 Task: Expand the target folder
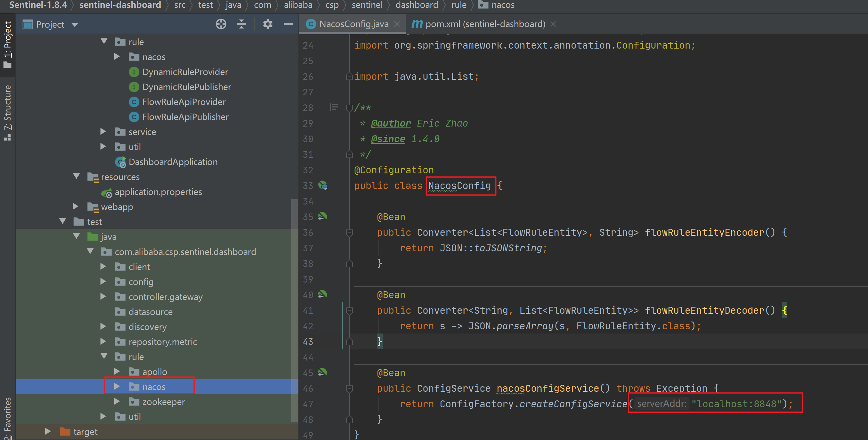coord(48,431)
